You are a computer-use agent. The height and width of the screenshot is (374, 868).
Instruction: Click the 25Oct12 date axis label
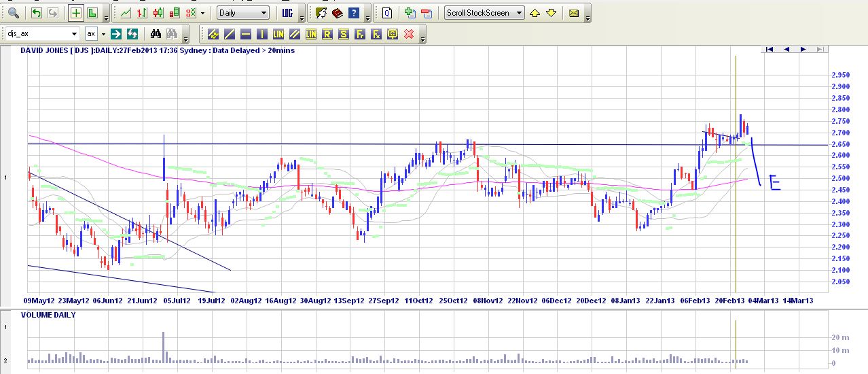click(x=453, y=300)
